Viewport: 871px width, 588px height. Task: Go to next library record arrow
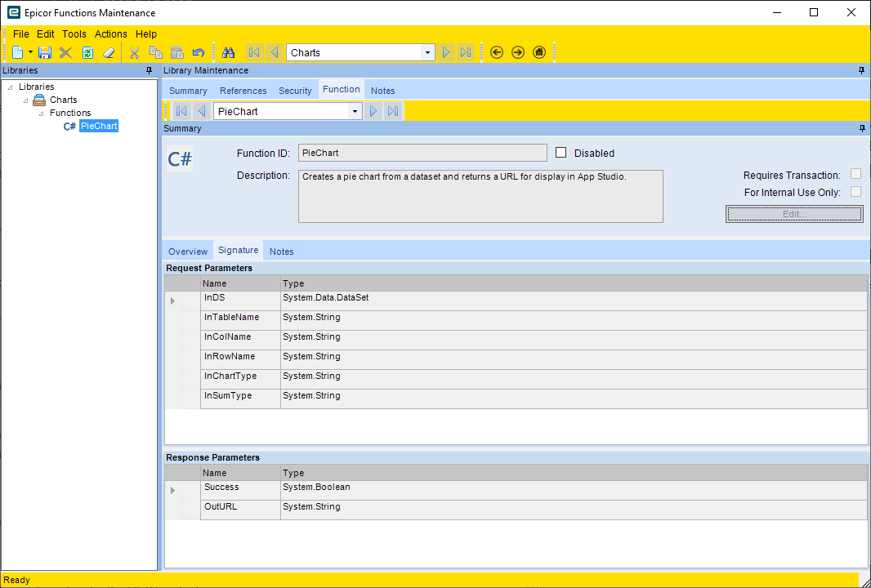445,53
